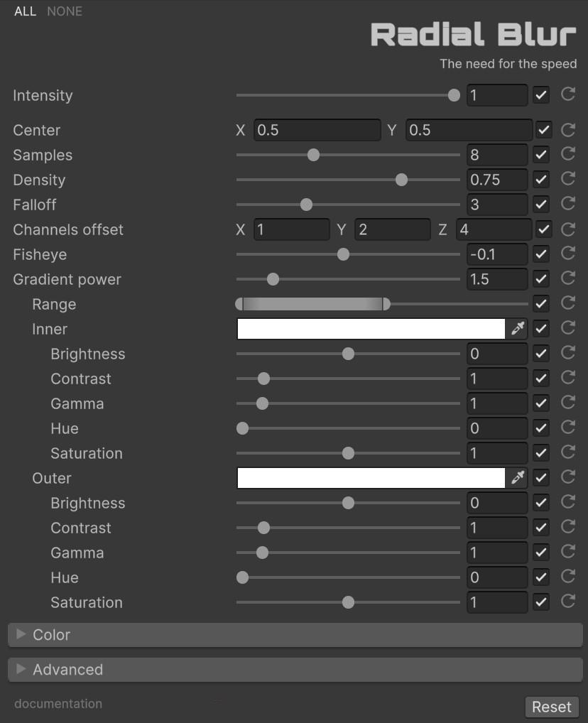Open the documentation link
Viewport: 588px width, 723px height.
(58, 704)
